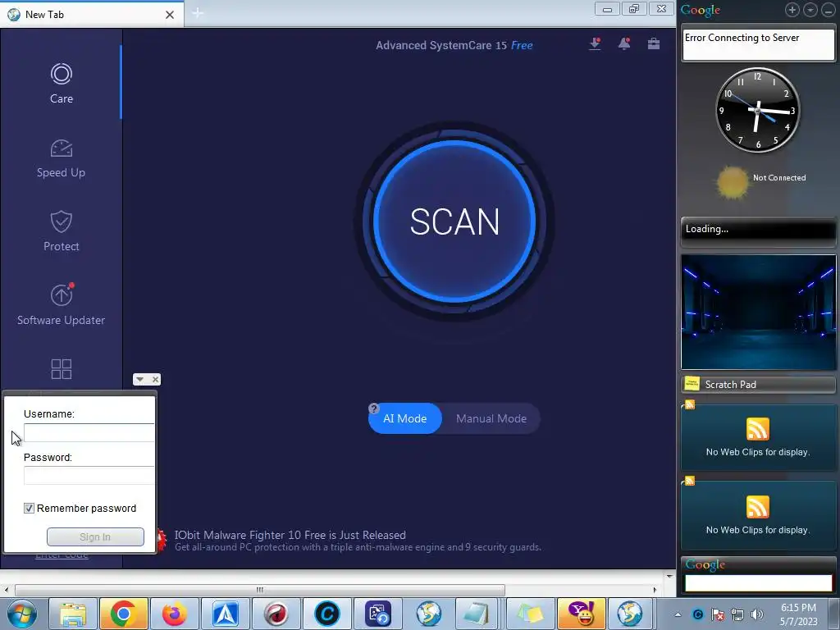This screenshot has width=840, height=630.
Task: Add a gadget with the Google sidebar plus button
Action: [x=792, y=10]
